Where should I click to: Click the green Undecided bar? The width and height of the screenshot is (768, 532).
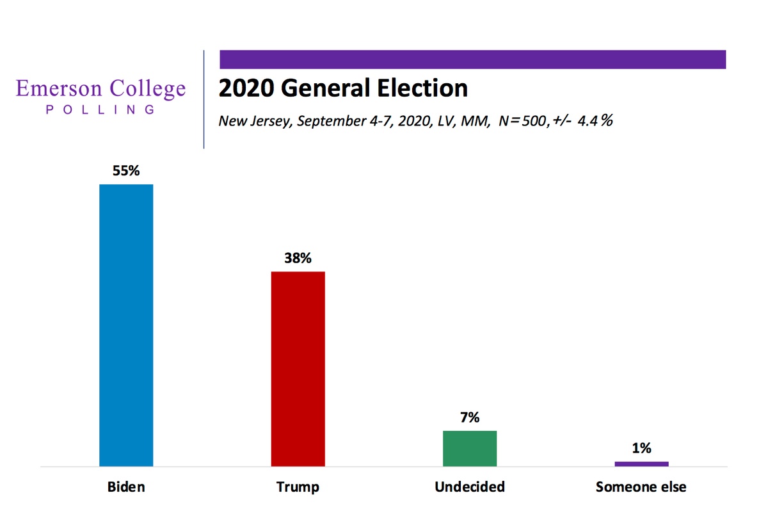pyautogui.click(x=470, y=448)
